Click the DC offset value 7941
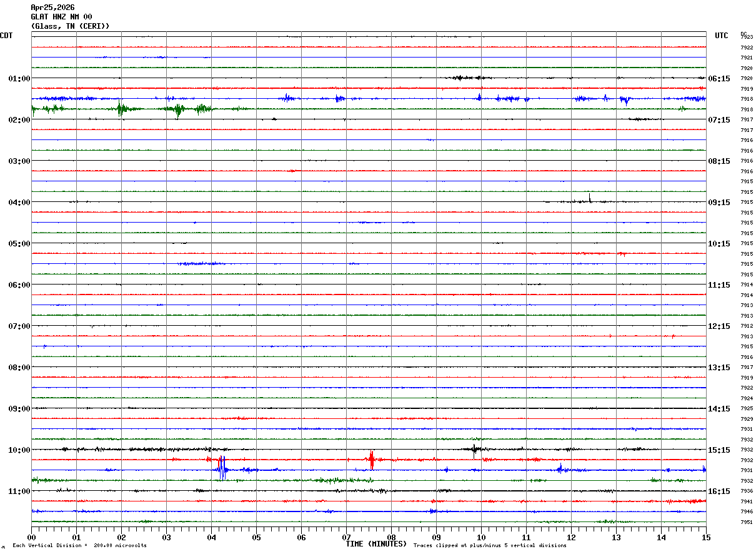The width and height of the screenshot is (756, 554). [747, 501]
